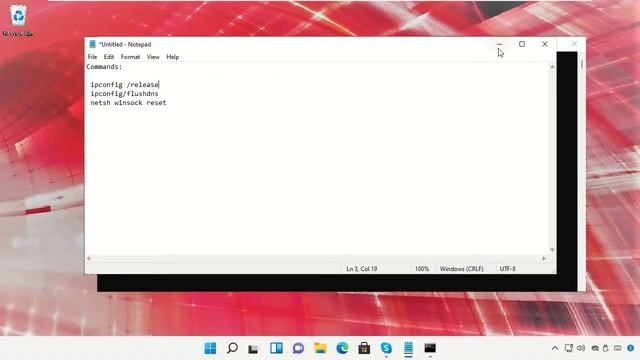Place cursor in "ipconfig /release" line
This screenshot has width=640, height=360.
click(x=124, y=84)
